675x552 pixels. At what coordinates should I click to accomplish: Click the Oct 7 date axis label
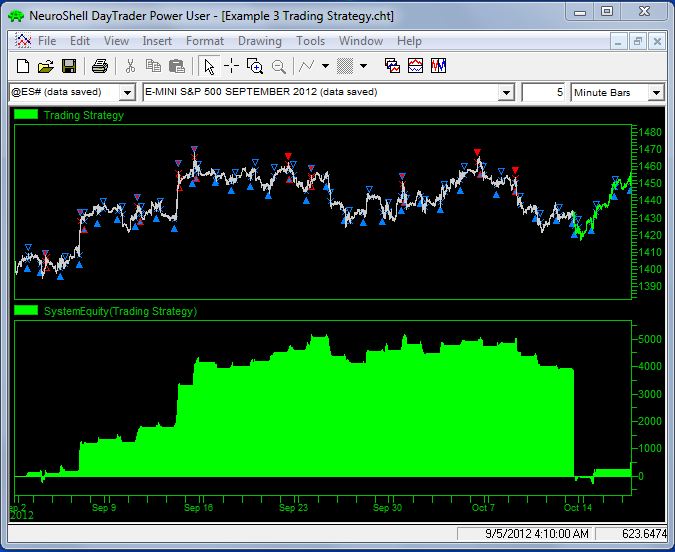point(483,508)
